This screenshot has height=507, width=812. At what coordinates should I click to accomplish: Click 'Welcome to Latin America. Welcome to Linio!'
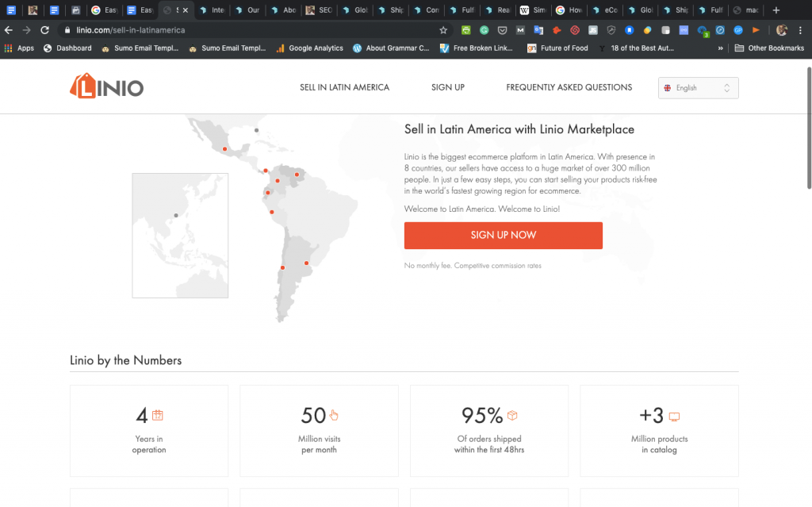point(482,209)
